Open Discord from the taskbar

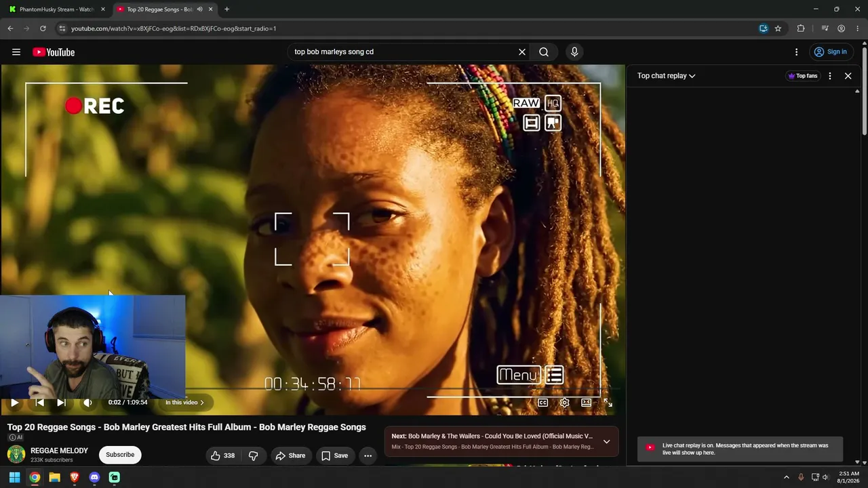(94, 477)
